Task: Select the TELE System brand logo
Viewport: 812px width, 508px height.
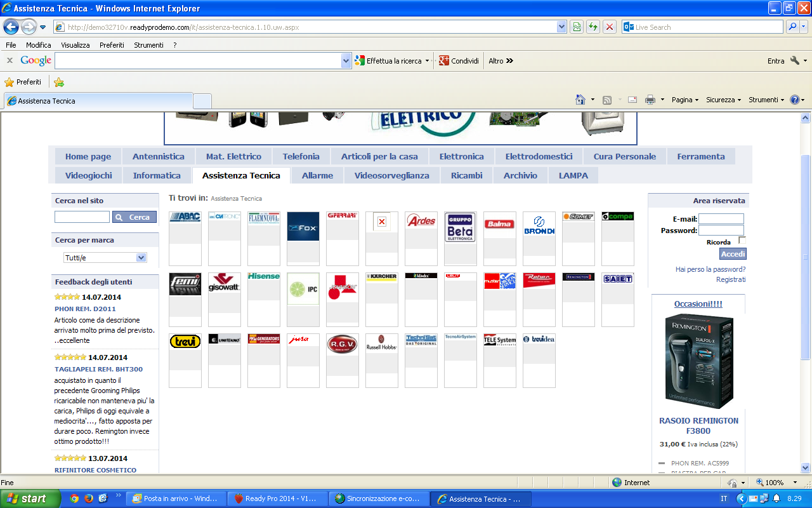Action: click(500, 340)
